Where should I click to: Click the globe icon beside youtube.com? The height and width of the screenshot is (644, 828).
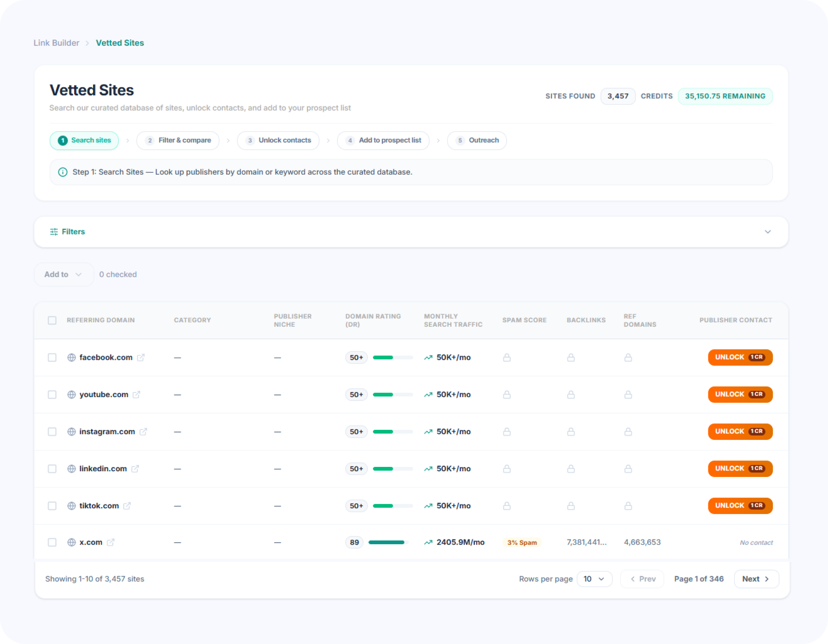pyautogui.click(x=71, y=394)
